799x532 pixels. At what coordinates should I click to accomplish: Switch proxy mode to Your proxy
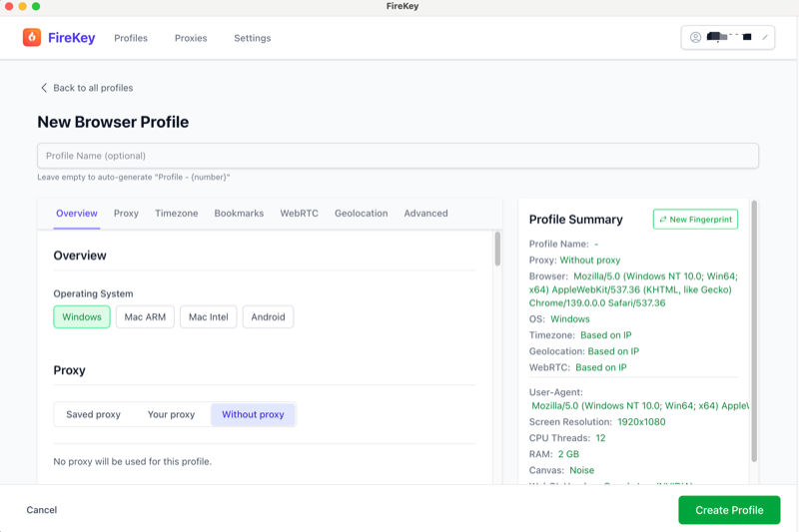[171, 414]
